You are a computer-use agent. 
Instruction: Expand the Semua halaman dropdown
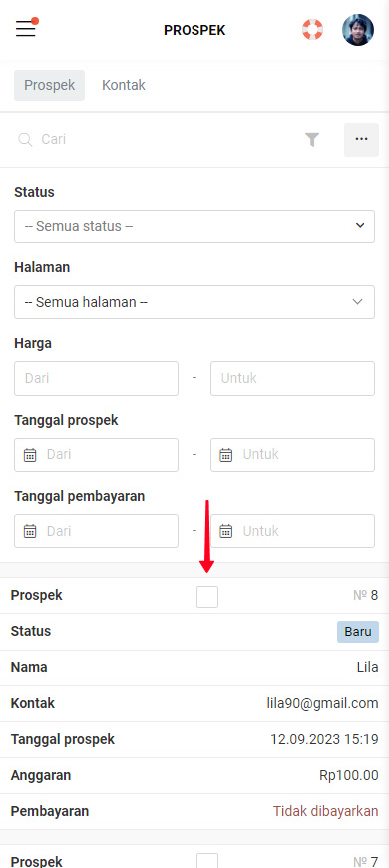click(194, 302)
